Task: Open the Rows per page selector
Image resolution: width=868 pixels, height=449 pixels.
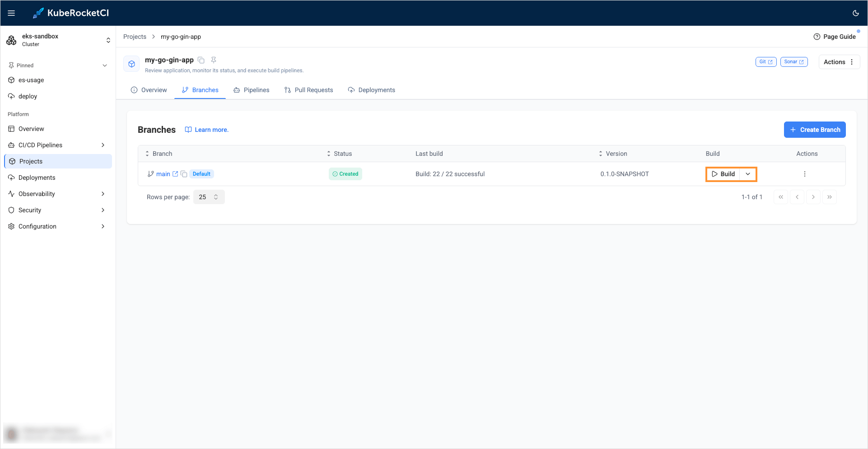Action: (x=209, y=197)
